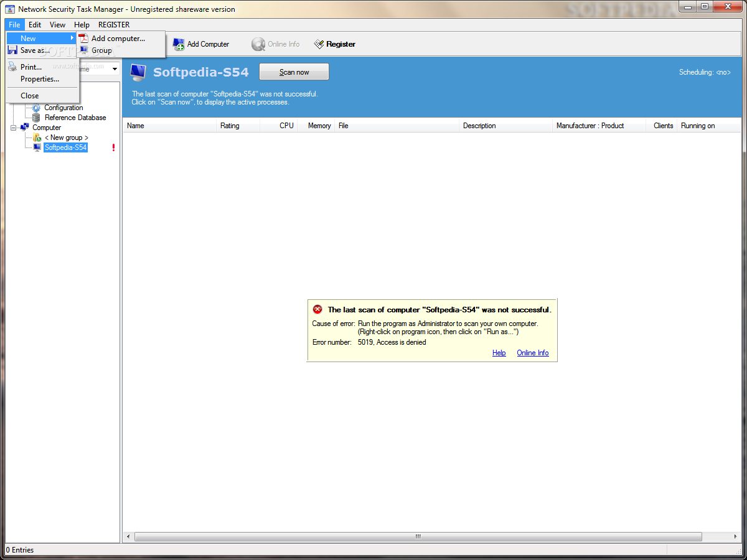The image size is (747, 560).
Task: Click the New group folder icon
Action: tap(37, 138)
